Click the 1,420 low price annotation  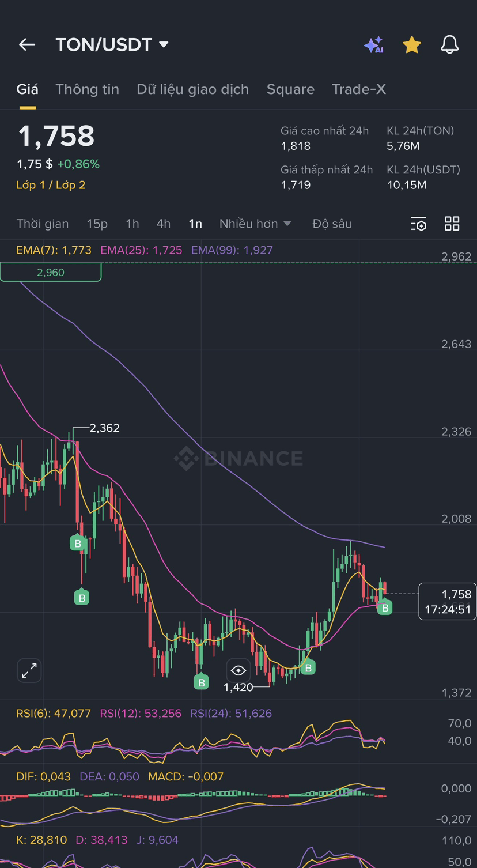(238, 688)
